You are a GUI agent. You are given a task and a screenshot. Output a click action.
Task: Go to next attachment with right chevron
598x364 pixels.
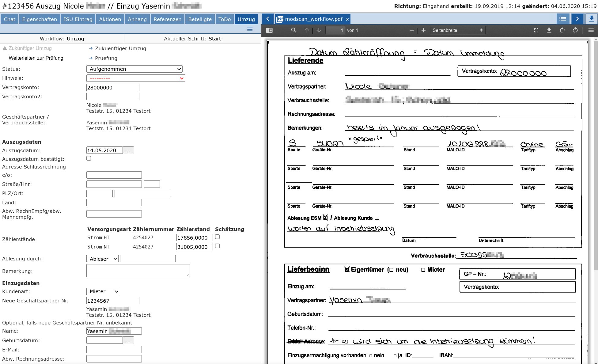(577, 19)
